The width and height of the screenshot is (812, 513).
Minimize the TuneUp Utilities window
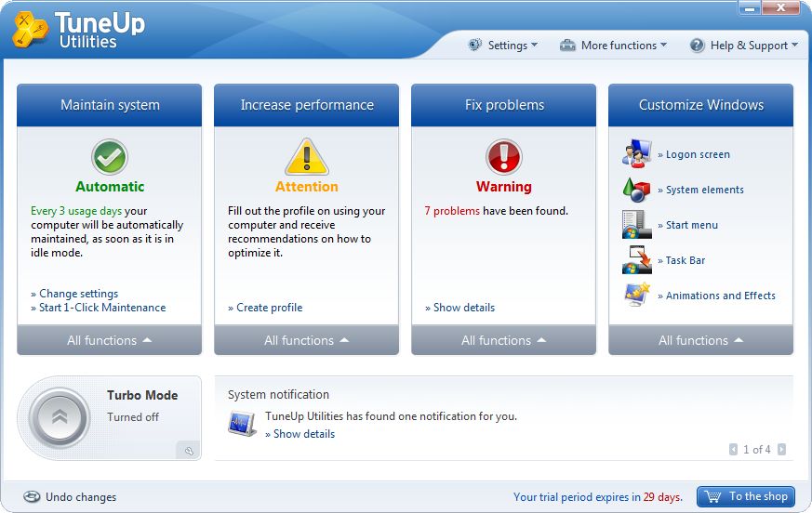[750, 8]
